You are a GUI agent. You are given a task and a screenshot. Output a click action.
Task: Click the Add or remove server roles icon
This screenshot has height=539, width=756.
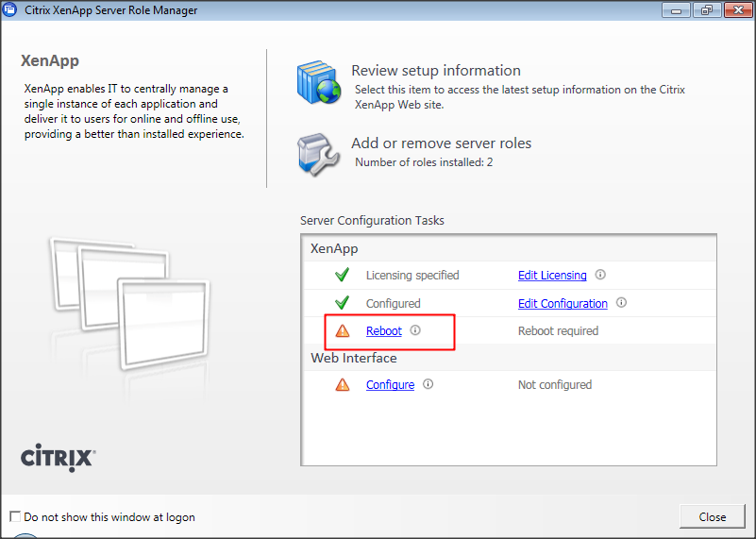[317, 152]
